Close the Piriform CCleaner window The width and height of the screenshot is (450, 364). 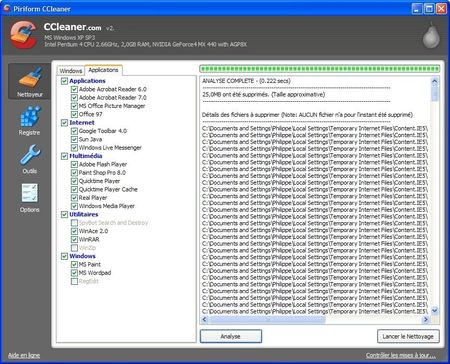tap(441, 8)
